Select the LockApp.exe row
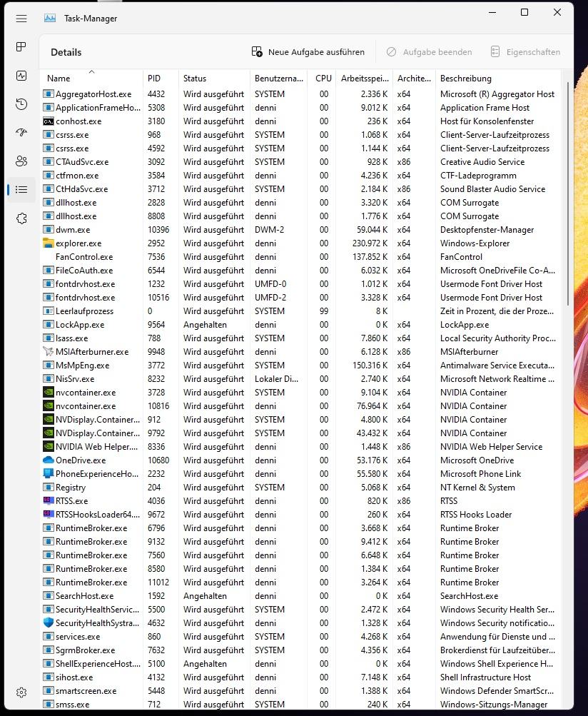 coord(300,325)
